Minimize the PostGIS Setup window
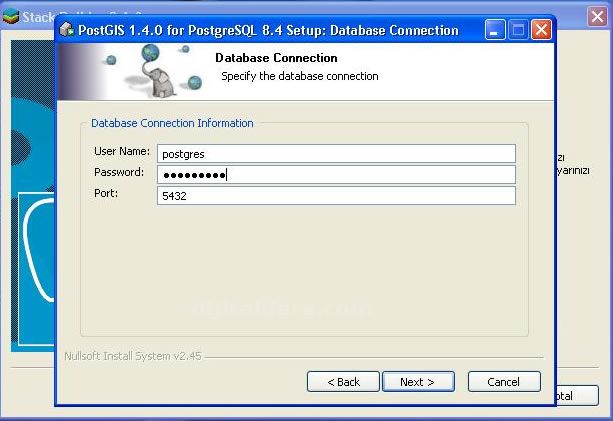Image resolution: width=613 pixels, height=421 pixels. click(x=495, y=30)
